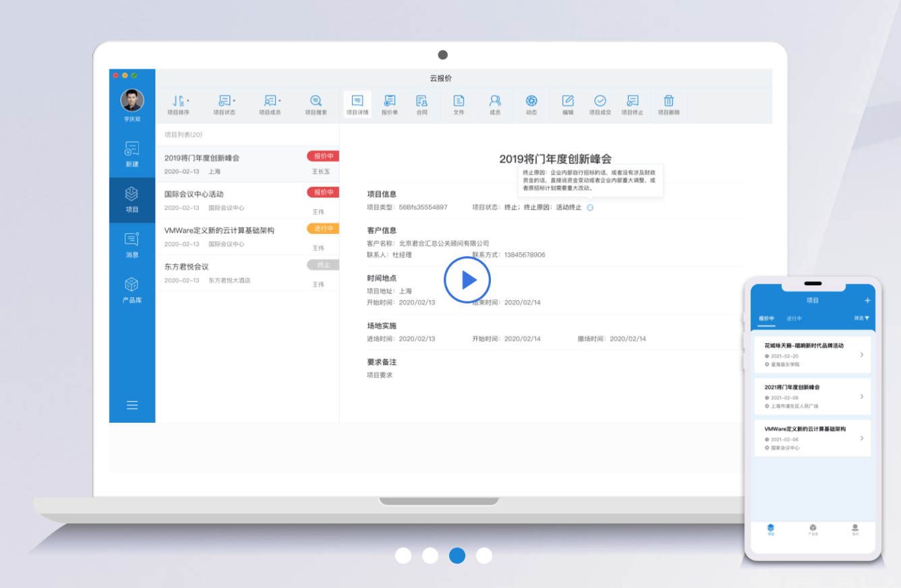This screenshot has width=901, height=588.
Task: Tap 花城咏天籁 card title on phone
Action: 804,345
